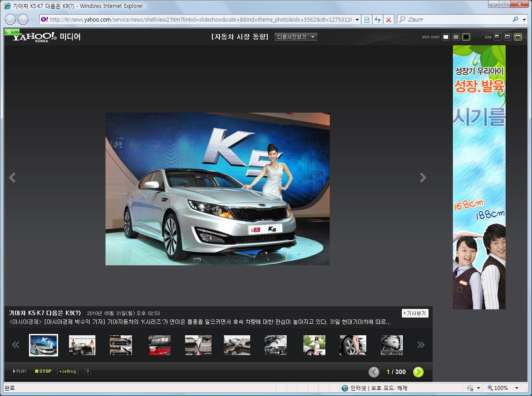Click the Yahoo Korea media logo
The height and width of the screenshot is (396, 532).
(47, 37)
